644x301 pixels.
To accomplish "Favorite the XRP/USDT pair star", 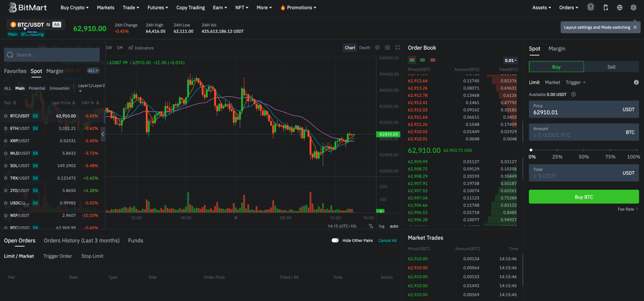I will tap(6, 141).
